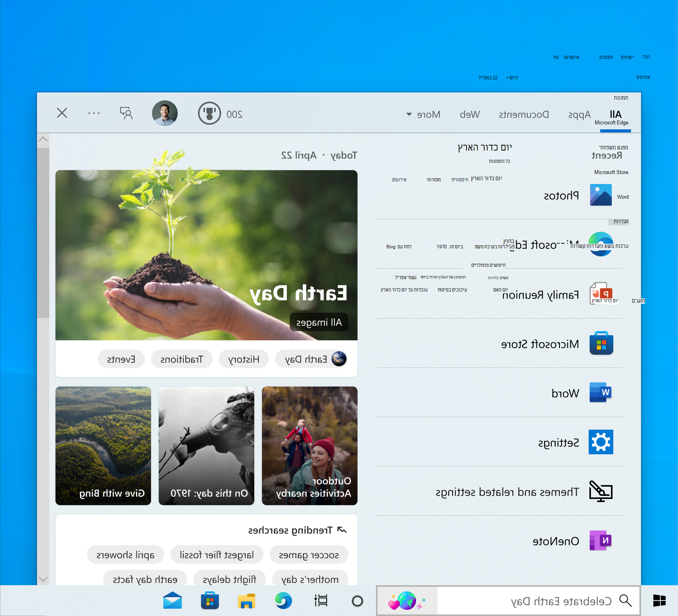Switch to the All tab

616,114
